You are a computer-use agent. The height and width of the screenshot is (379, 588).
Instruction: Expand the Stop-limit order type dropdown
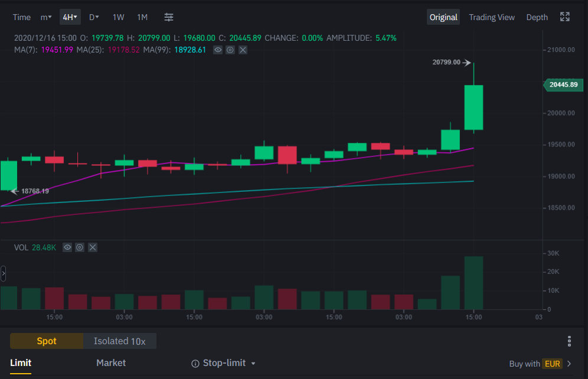pyautogui.click(x=253, y=364)
